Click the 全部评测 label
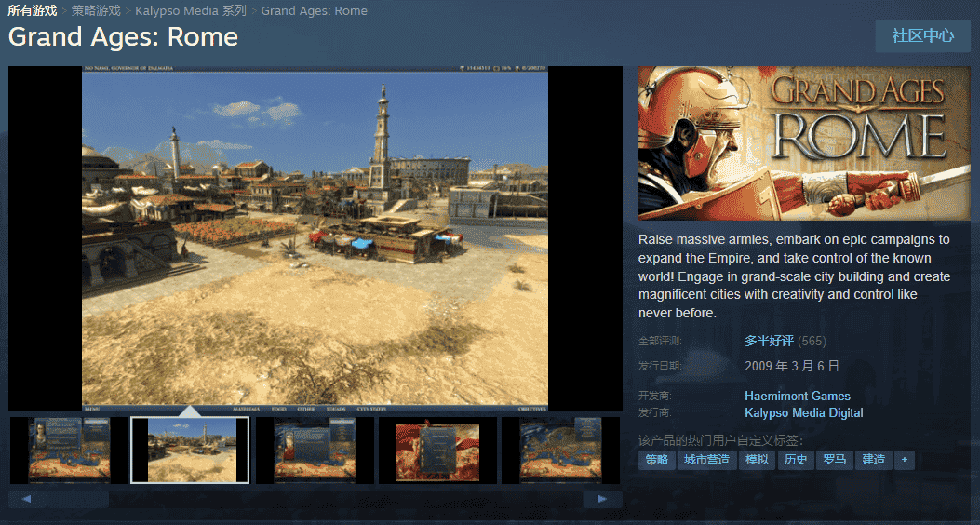 [x=660, y=342]
